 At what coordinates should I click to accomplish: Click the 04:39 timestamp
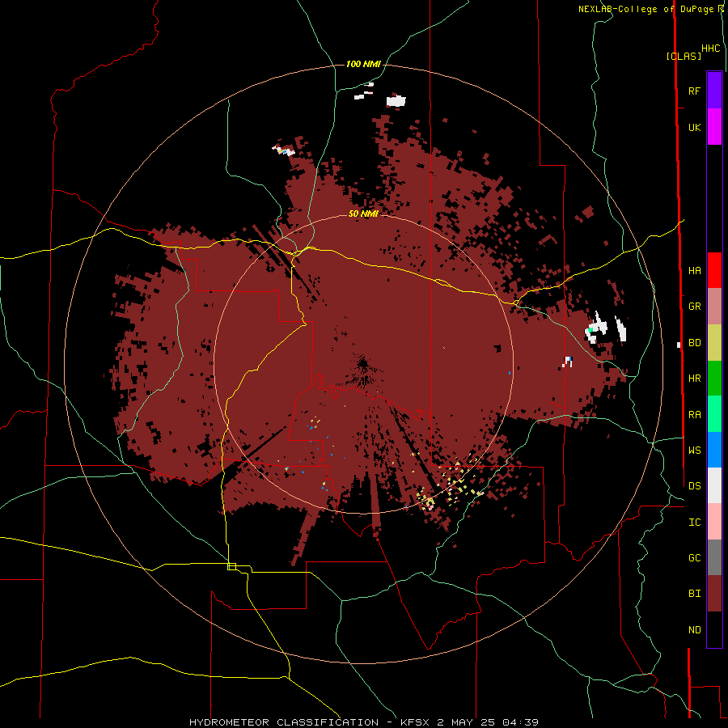coord(520,722)
